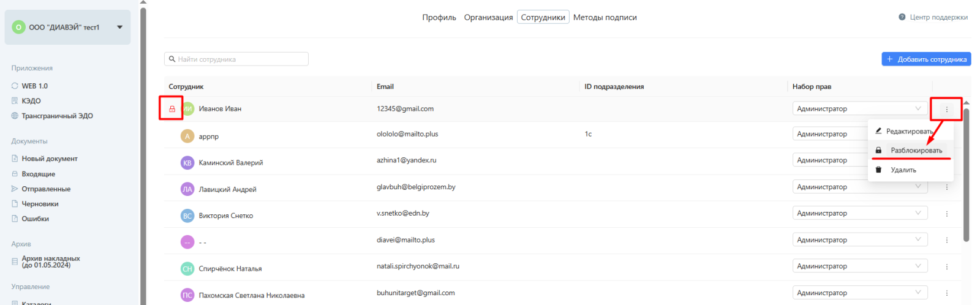Open rights dropdown for Пахомская Светлана Николаевна
Screen dimensions: 980x305
(x=859, y=293)
